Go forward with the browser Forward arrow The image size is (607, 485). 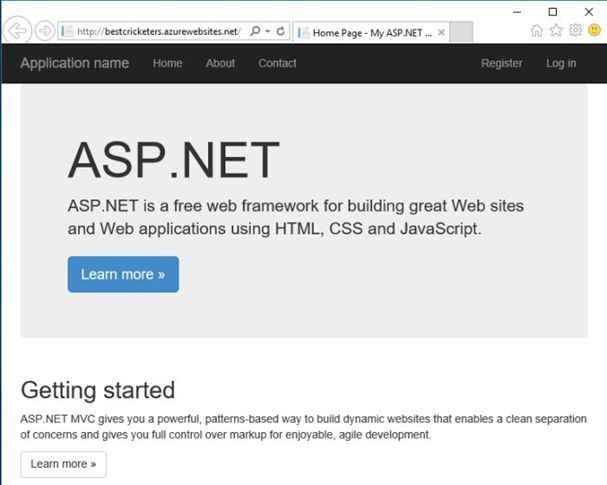tap(45, 31)
